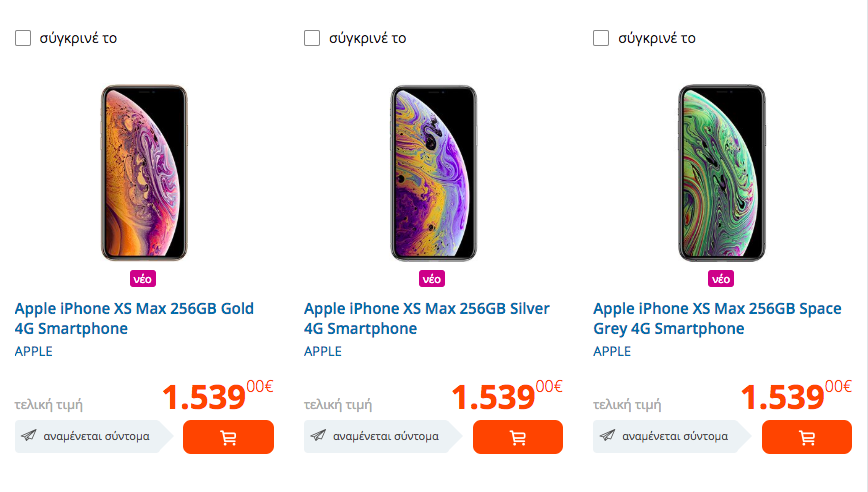The height and width of the screenshot is (492, 868).
Task: Click the paper plane icon under Silver iPhone
Action: tap(318, 436)
